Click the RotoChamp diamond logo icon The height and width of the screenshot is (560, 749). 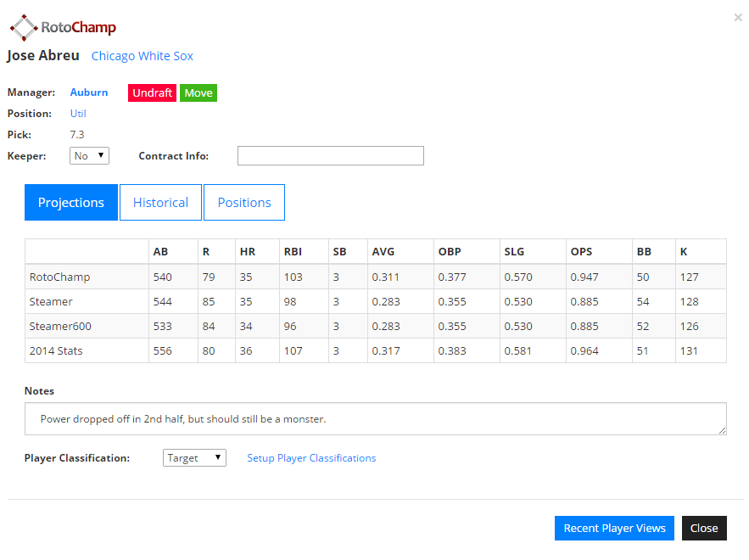24,28
